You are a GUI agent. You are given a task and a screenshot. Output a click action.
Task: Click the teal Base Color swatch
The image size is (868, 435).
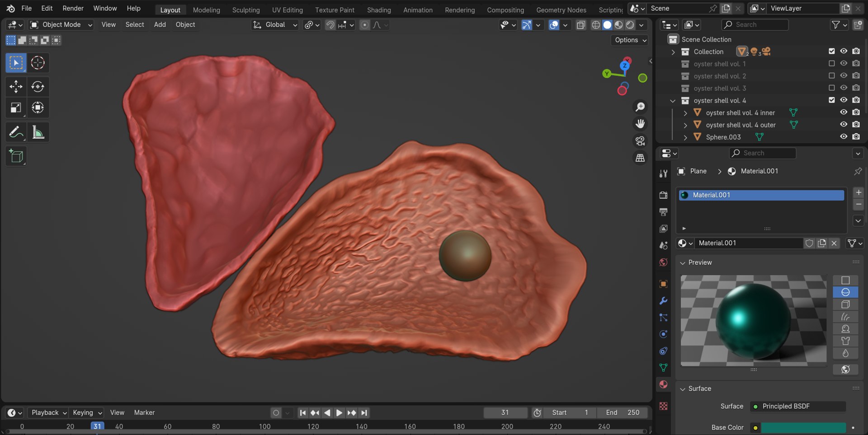[x=803, y=427]
